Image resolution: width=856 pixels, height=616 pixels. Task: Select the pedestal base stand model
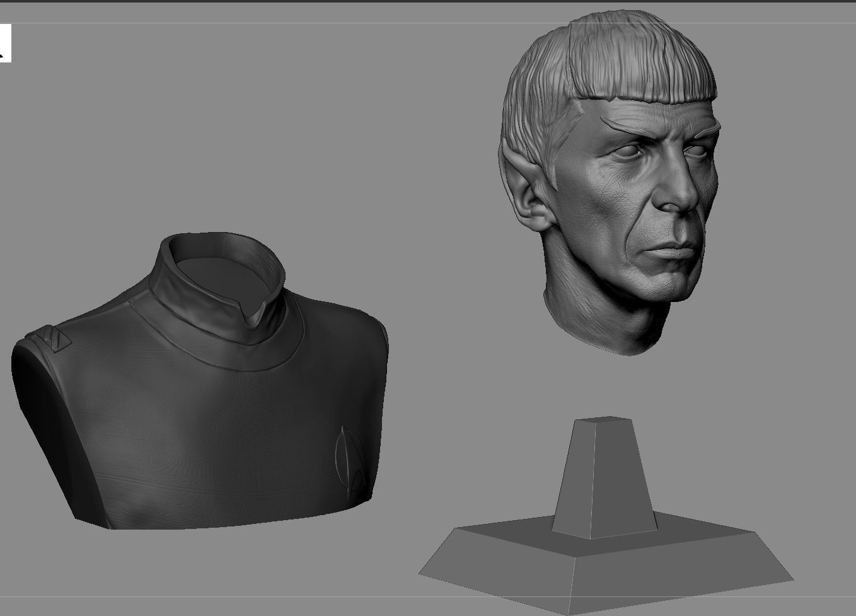(x=606, y=516)
